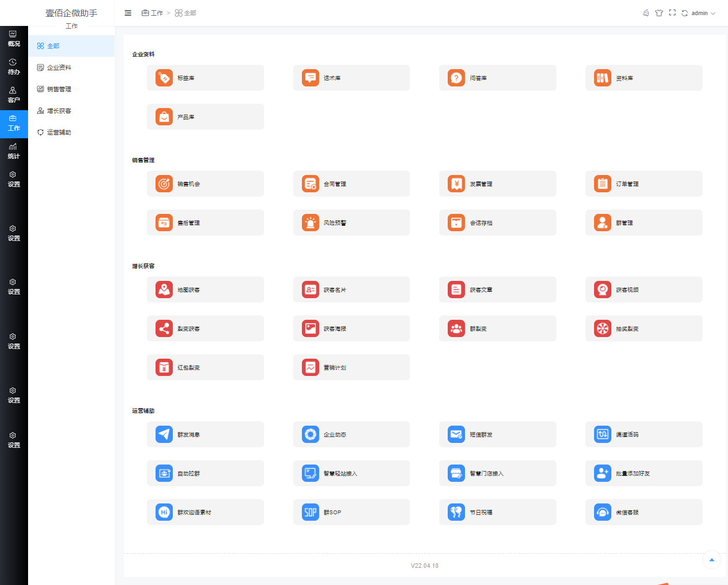Open the 资料库 books icon
The height and width of the screenshot is (585, 728).
point(603,78)
